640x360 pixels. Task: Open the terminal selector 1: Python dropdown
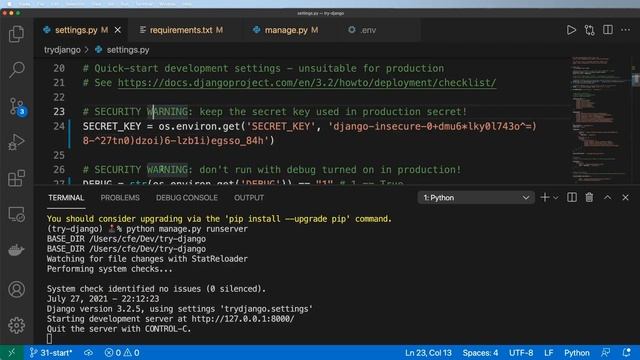tap(476, 198)
